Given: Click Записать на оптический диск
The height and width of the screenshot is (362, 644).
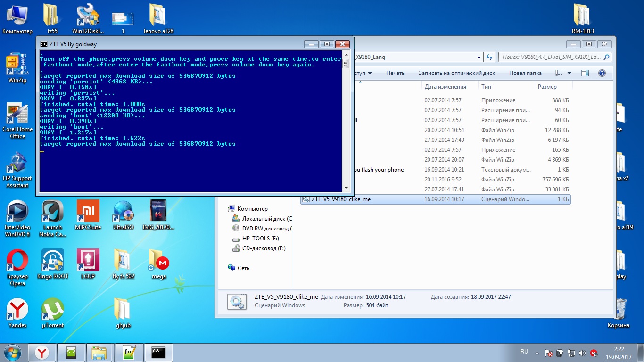Looking at the screenshot, I should coord(456,73).
